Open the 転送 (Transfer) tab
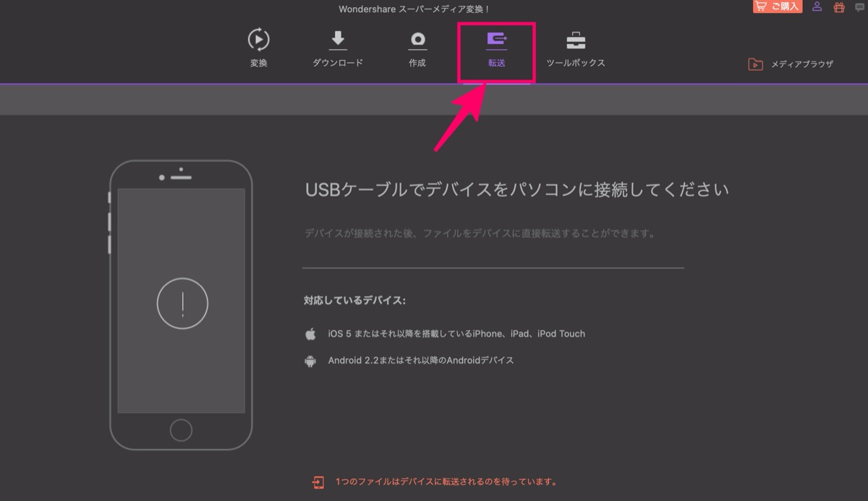This screenshot has width=868, height=501. coord(496,48)
